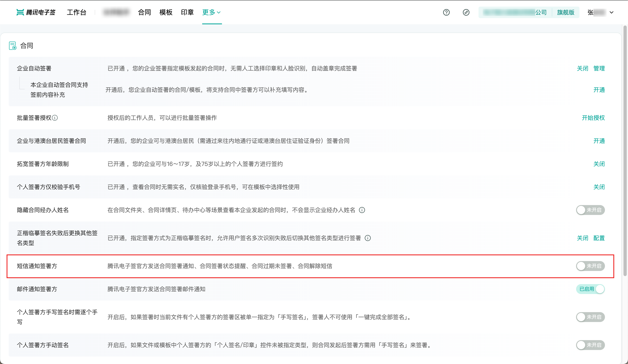The image size is (628, 364).
Task: Click 关闭 for 正楷临摹签名 setting
Action: [582, 238]
